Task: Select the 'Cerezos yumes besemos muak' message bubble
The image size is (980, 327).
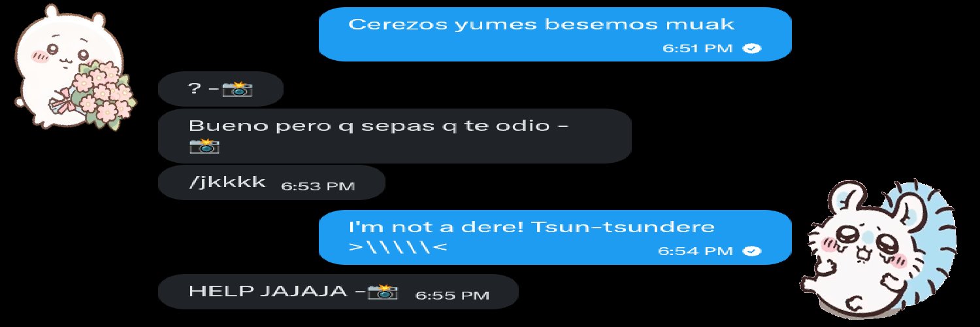Action: (x=555, y=34)
